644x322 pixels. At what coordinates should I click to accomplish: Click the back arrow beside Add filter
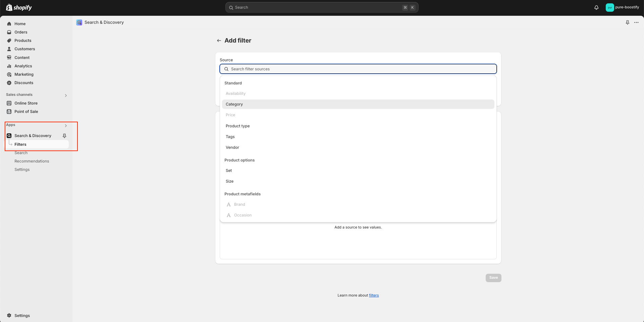(219, 40)
